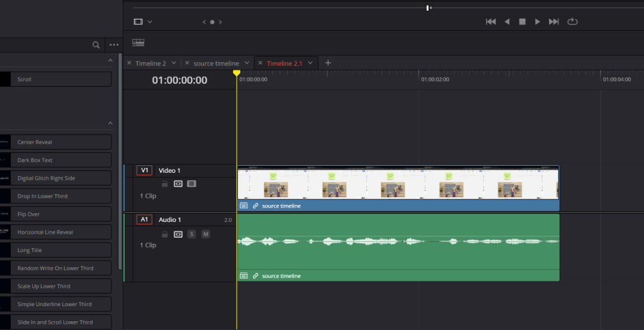Go to previous marker arrow
Image resolution: width=644 pixels, height=330 pixels.
pyautogui.click(x=204, y=22)
